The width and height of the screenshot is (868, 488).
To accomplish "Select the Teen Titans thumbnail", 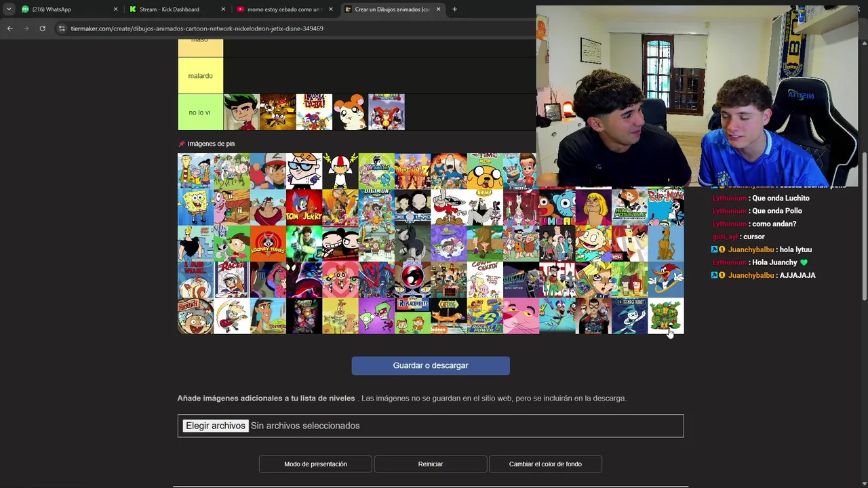I will pyautogui.click(x=557, y=280).
